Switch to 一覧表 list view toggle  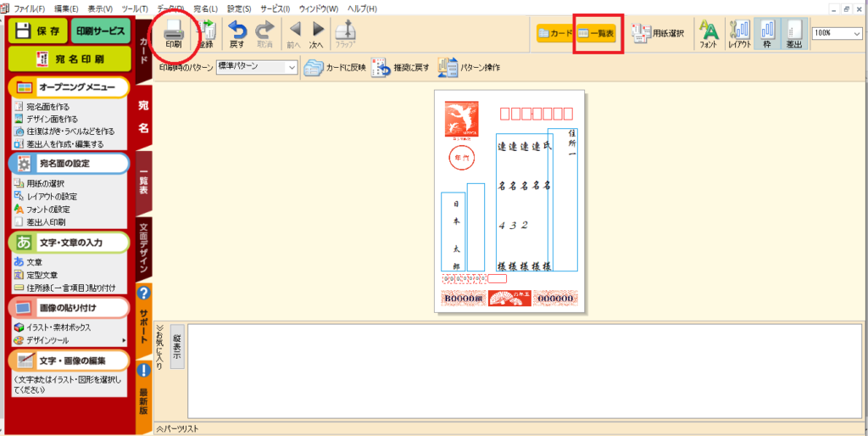tap(598, 33)
